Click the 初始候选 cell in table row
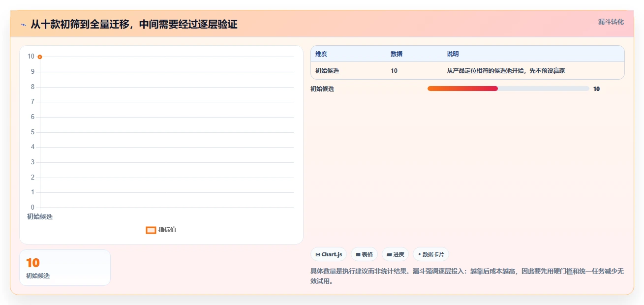The image size is (644, 305). [327, 71]
